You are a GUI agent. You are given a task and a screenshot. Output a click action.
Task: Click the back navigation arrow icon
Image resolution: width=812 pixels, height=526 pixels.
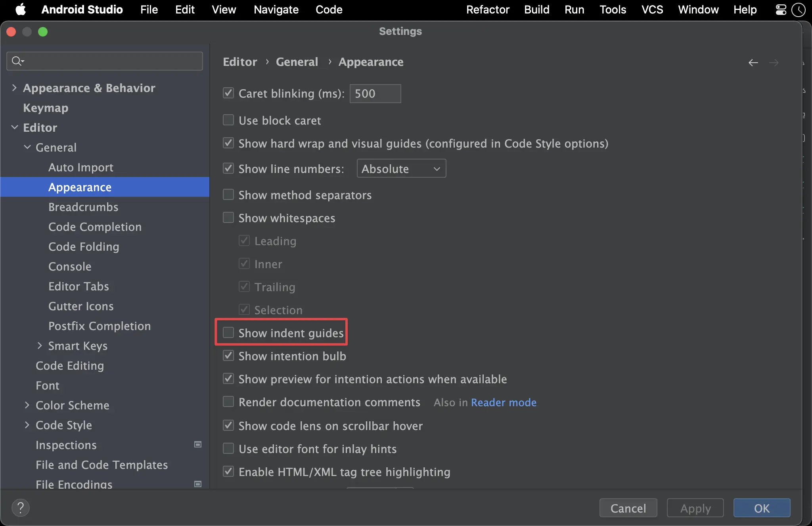click(753, 63)
